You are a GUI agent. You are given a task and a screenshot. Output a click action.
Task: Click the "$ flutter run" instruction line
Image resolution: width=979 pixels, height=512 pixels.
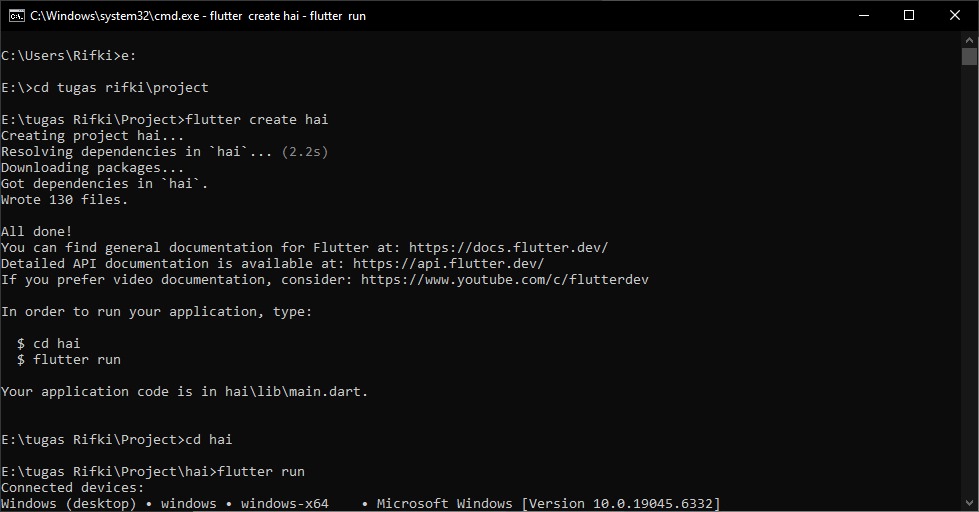click(x=68, y=359)
